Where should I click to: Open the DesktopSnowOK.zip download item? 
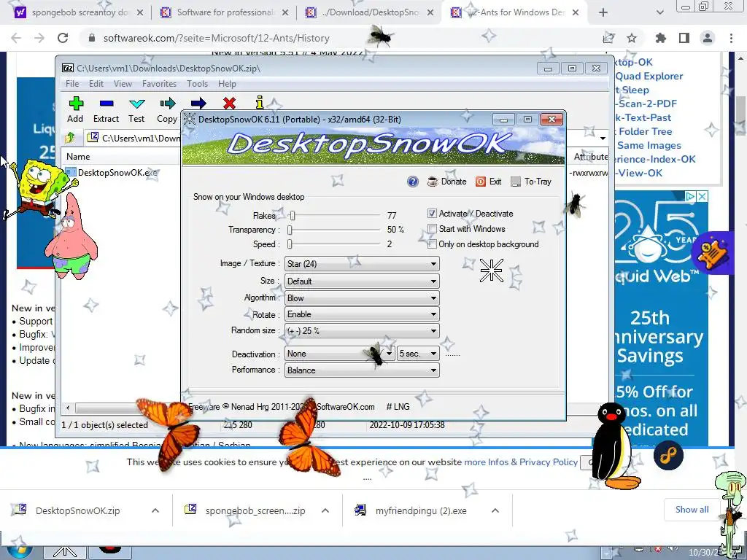tap(77, 510)
